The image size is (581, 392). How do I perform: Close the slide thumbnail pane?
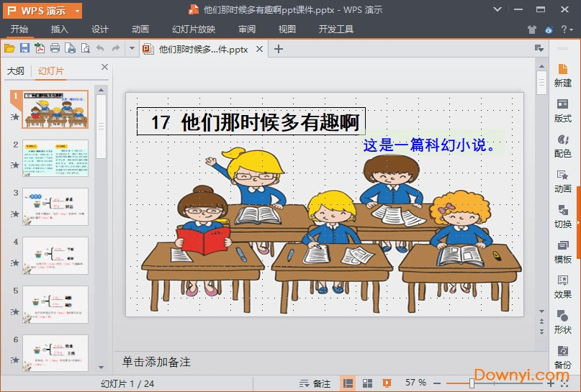(x=104, y=67)
